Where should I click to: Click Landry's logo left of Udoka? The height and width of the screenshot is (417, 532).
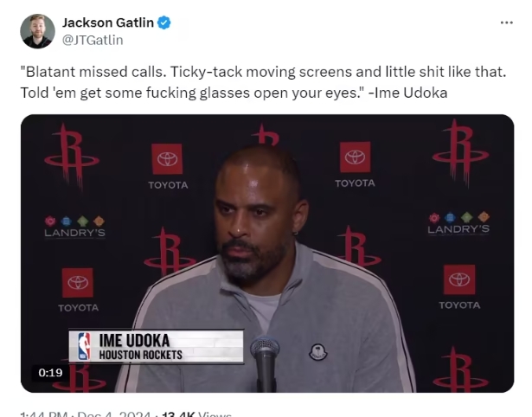[x=74, y=227]
